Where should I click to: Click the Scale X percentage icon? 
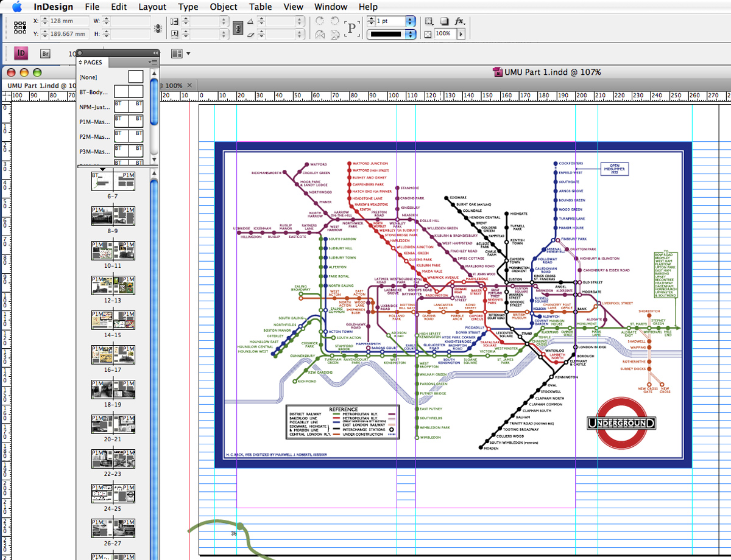tap(175, 21)
